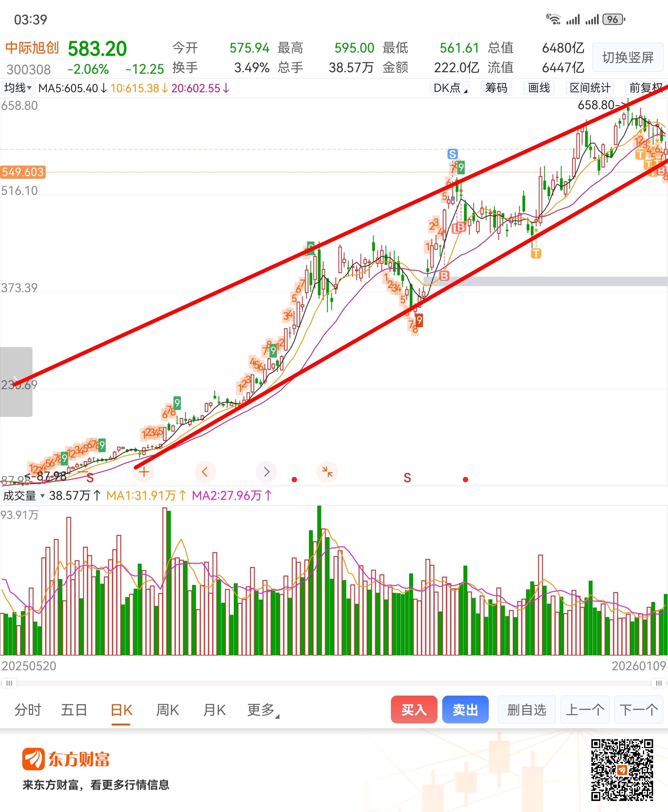The image size is (668, 812).
Task: Switch to the 周K tab
Action: (167, 710)
